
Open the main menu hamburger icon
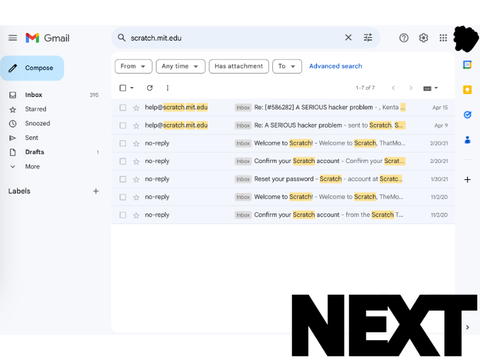point(13,38)
